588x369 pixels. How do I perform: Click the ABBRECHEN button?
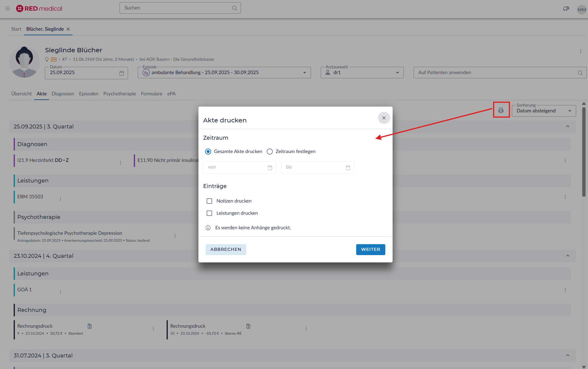tap(226, 249)
